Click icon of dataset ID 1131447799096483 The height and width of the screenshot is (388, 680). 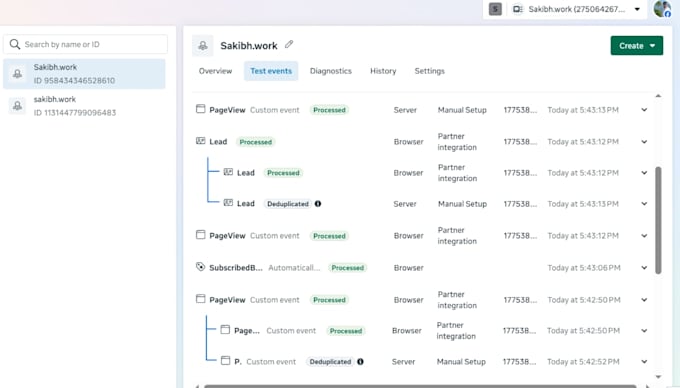pos(17,106)
